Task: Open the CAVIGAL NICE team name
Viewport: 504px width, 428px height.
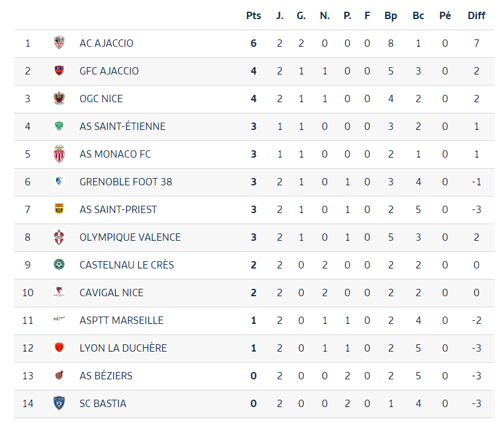Action: [112, 293]
